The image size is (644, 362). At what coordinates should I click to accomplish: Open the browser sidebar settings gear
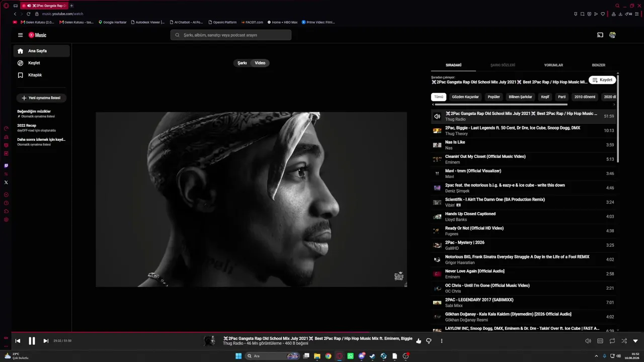pos(6,220)
